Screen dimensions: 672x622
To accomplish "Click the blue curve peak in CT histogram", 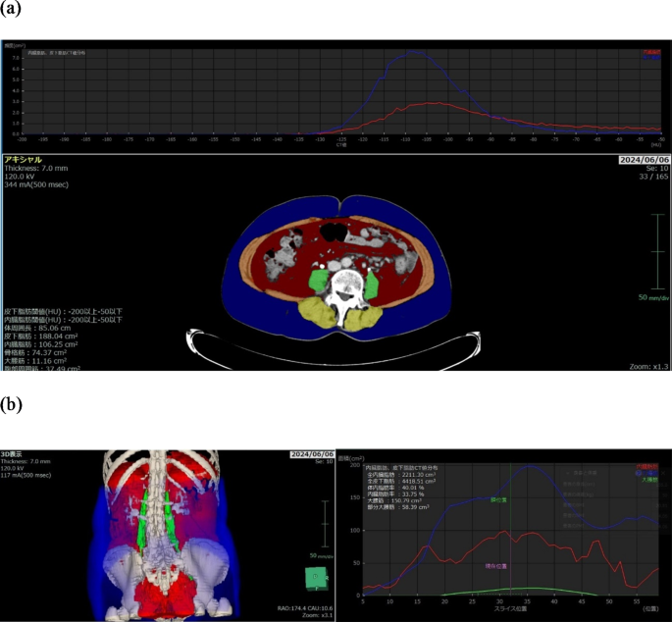I will pyautogui.click(x=417, y=53).
